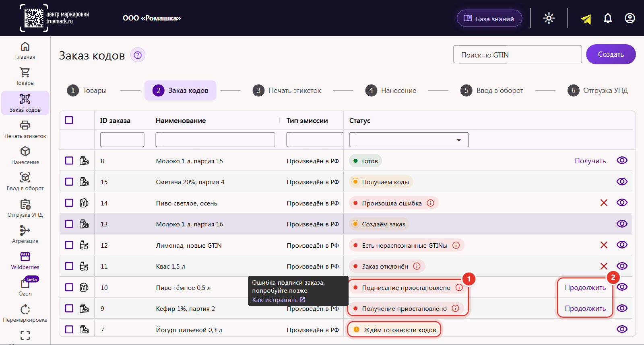
Task: Click Получить link for order 8
Action: pyautogui.click(x=590, y=161)
